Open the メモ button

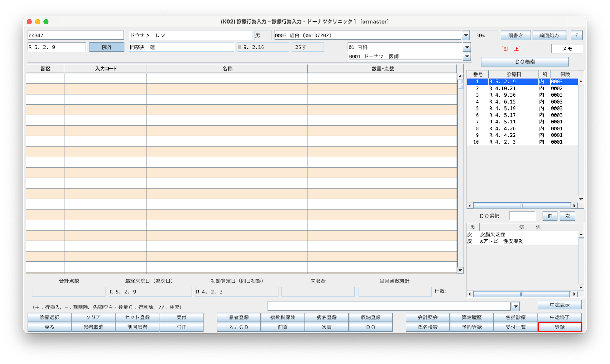pyautogui.click(x=567, y=49)
